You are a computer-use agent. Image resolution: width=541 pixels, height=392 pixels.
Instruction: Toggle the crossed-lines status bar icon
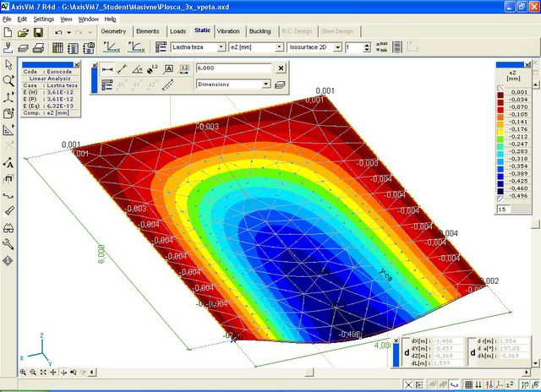408,384
